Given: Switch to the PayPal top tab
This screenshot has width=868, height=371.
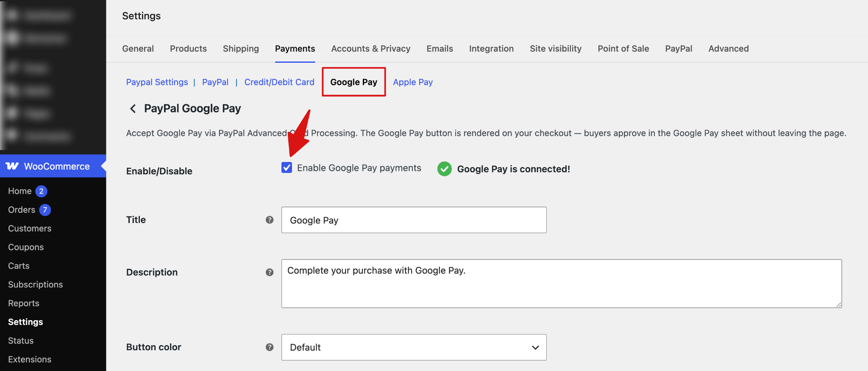Looking at the screenshot, I should [679, 49].
